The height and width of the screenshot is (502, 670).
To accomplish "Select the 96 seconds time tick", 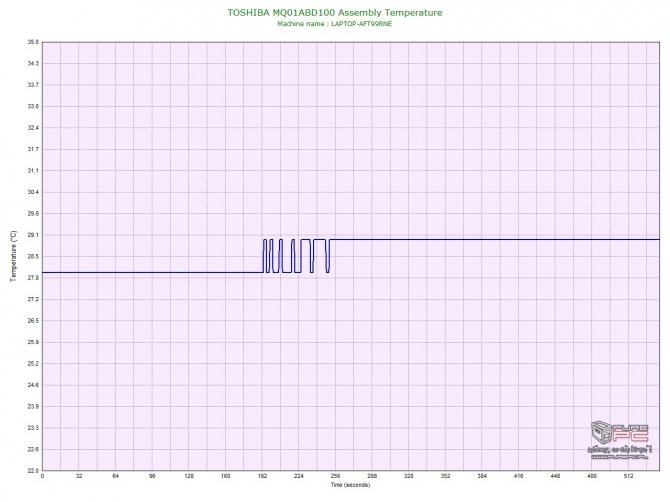I will pyautogui.click(x=152, y=476).
